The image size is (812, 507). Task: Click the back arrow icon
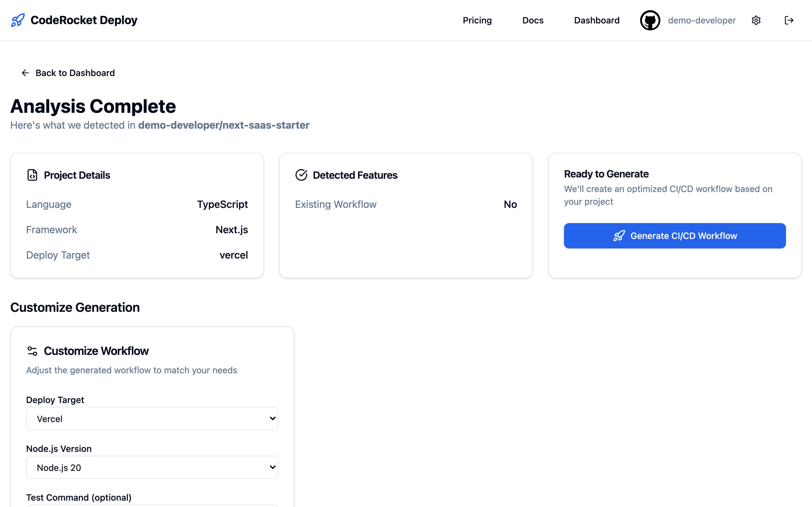[x=25, y=73]
